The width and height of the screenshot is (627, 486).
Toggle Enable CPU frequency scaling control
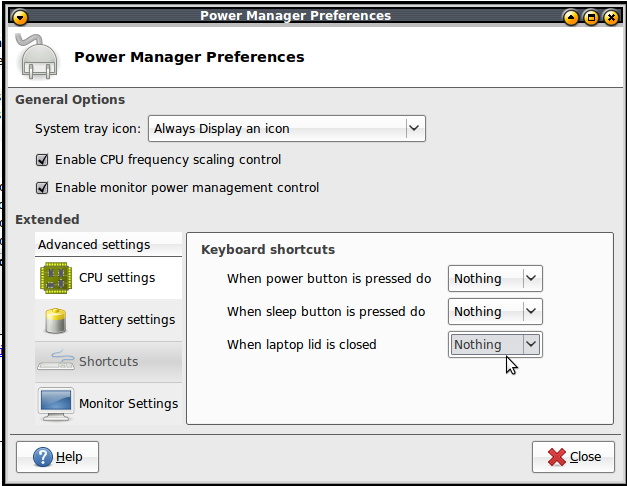tap(42, 160)
